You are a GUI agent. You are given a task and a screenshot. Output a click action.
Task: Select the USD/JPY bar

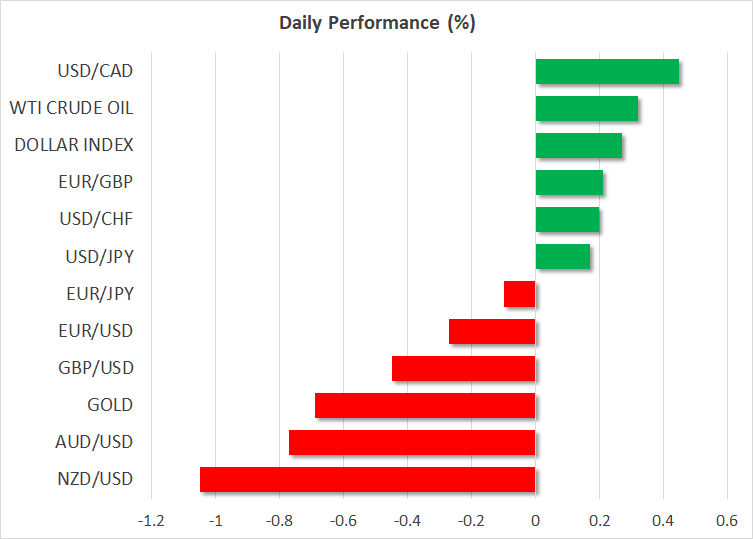tap(562, 257)
